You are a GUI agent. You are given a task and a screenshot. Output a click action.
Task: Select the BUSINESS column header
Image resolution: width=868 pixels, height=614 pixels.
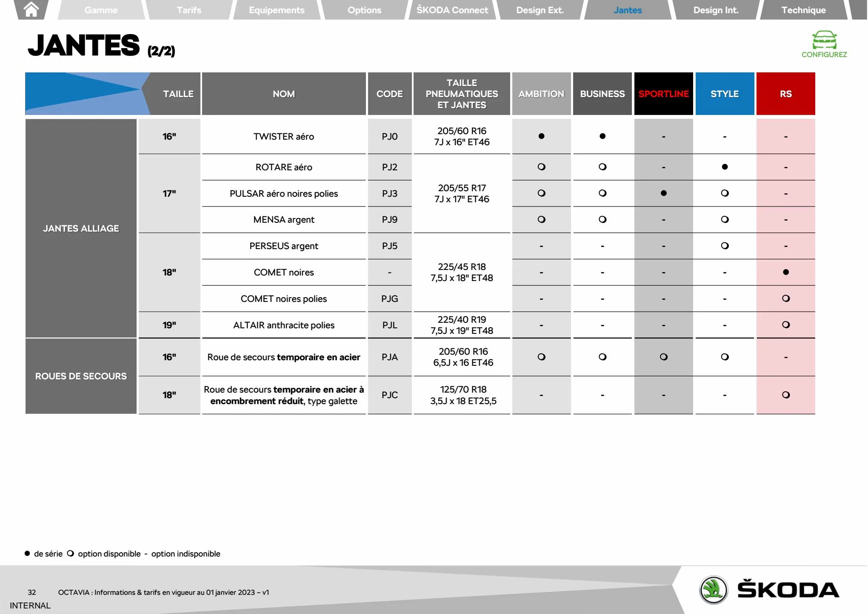(x=602, y=94)
